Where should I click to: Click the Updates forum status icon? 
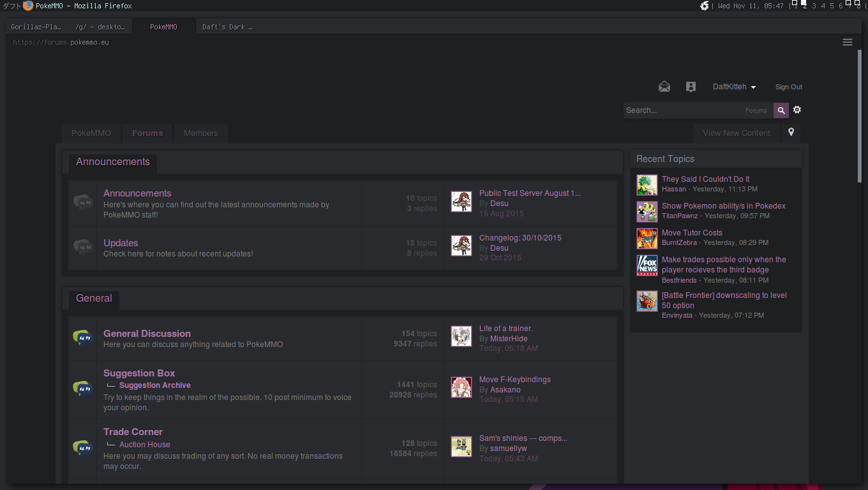pyautogui.click(x=82, y=247)
